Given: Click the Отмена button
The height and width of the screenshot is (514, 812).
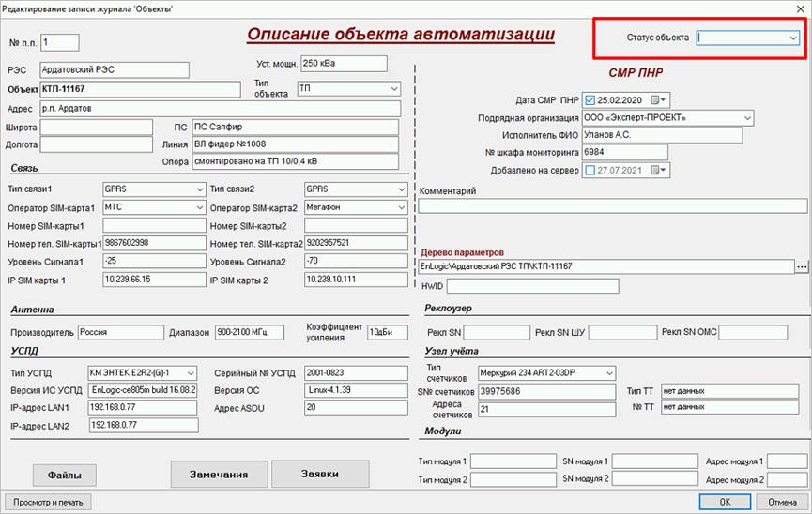Looking at the screenshot, I should click(782, 502).
